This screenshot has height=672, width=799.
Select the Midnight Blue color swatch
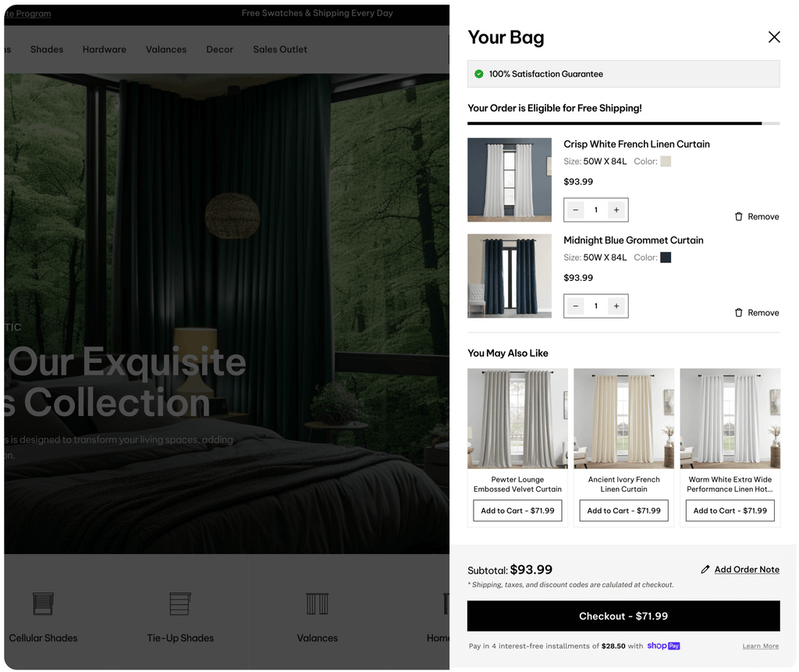(666, 258)
